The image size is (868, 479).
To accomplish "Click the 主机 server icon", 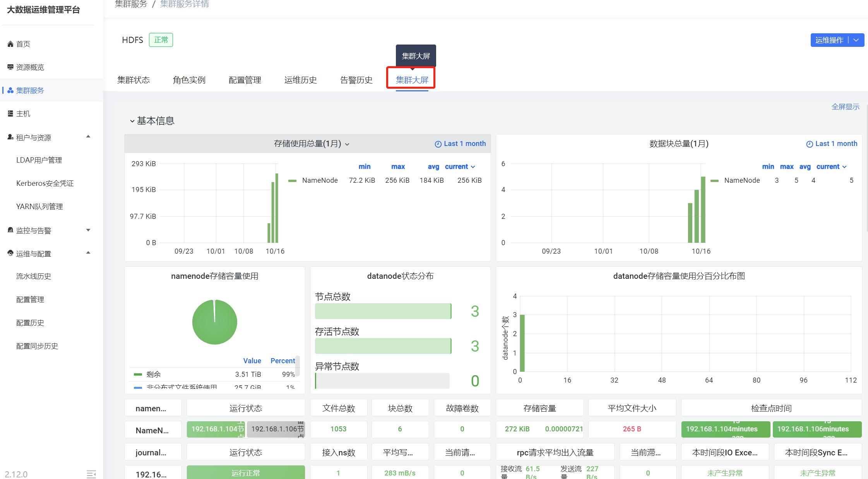I will tap(10, 113).
